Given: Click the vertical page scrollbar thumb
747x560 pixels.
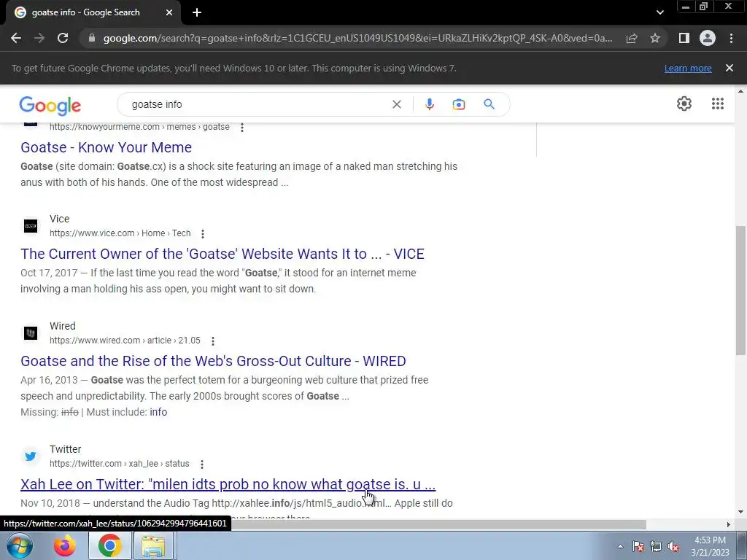Looking at the screenshot, I should (x=740, y=290).
